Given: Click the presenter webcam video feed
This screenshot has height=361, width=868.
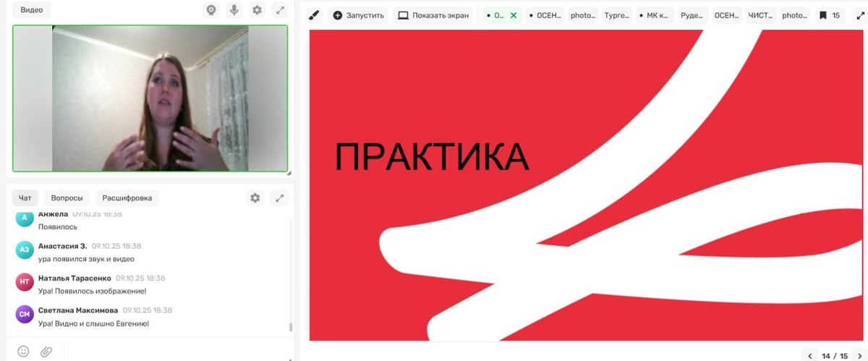Looking at the screenshot, I should 150,98.
